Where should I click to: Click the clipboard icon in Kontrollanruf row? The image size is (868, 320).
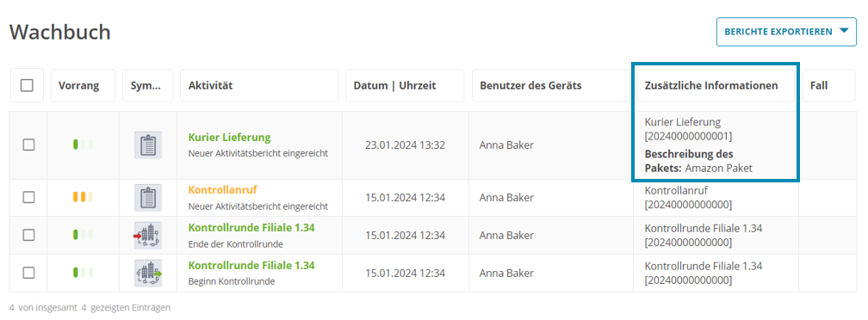click(x=148, y=197)
